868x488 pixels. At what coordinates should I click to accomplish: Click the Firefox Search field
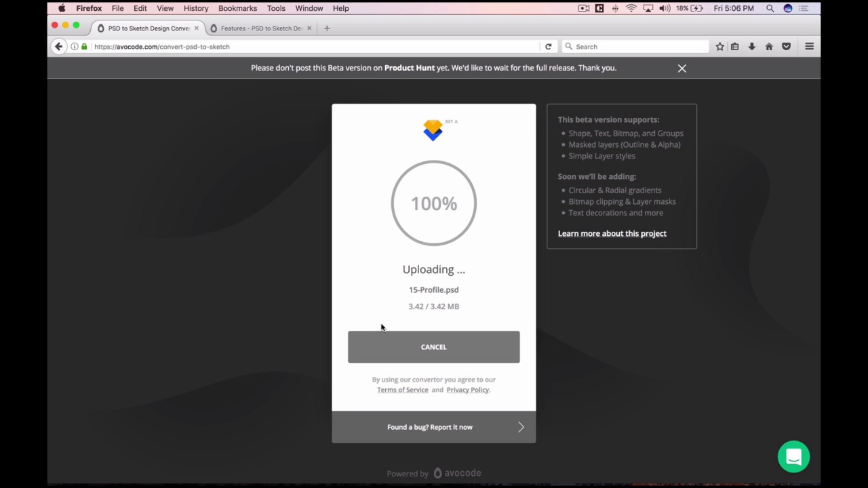click(635, 47)
